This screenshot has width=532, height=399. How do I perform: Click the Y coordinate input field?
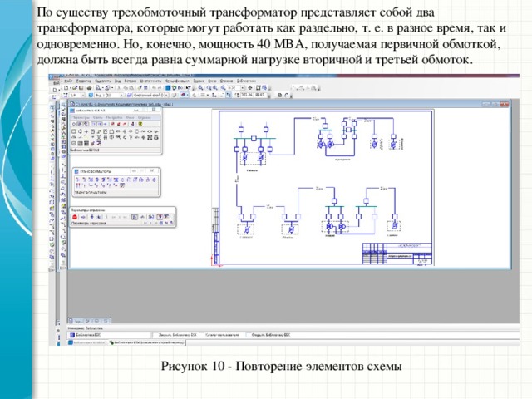[x=259, y=95]
